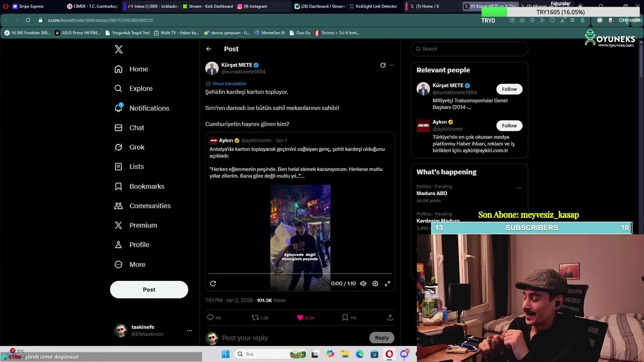Enter video fullscreen mode
The width and height of the screenshot is (644, 362).
387,284
